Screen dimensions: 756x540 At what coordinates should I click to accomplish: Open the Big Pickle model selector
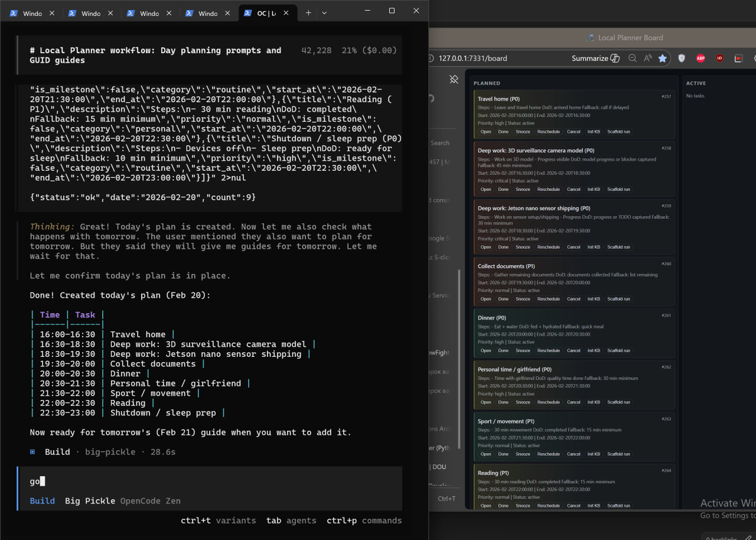[x=89, y=500]
